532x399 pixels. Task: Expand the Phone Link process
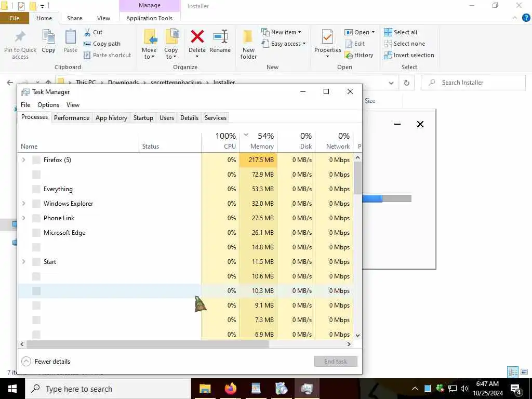coord(23,218)
